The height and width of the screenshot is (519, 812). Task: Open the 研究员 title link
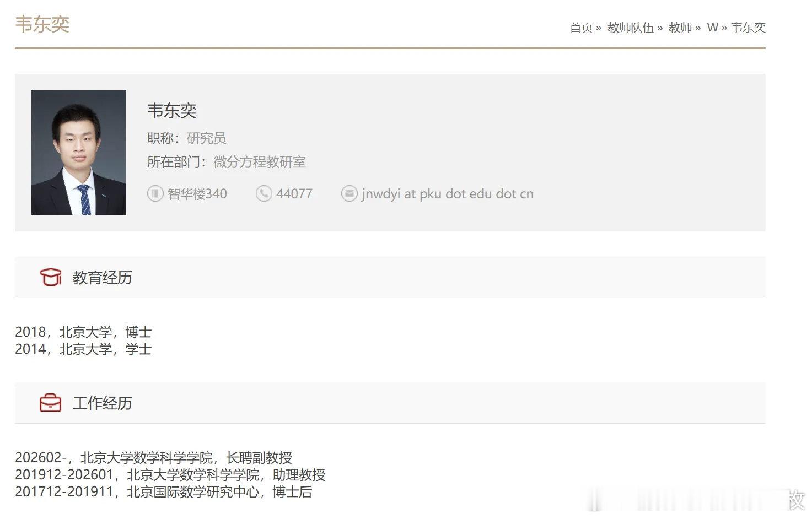click(207, 138)
